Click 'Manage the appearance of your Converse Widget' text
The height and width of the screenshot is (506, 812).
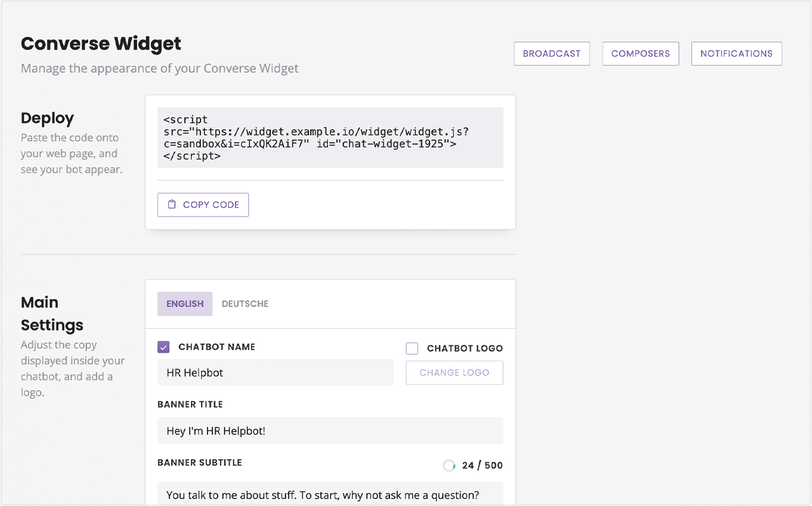[x=160, y=68]
